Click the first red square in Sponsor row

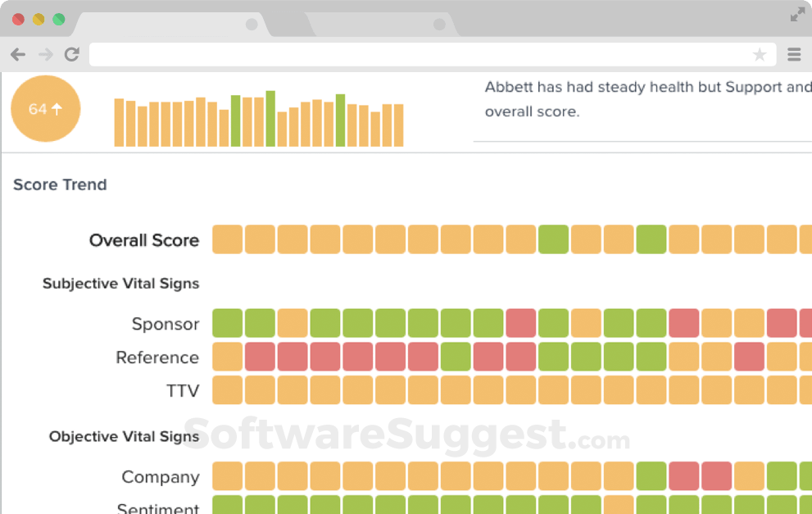click(521, 323)
